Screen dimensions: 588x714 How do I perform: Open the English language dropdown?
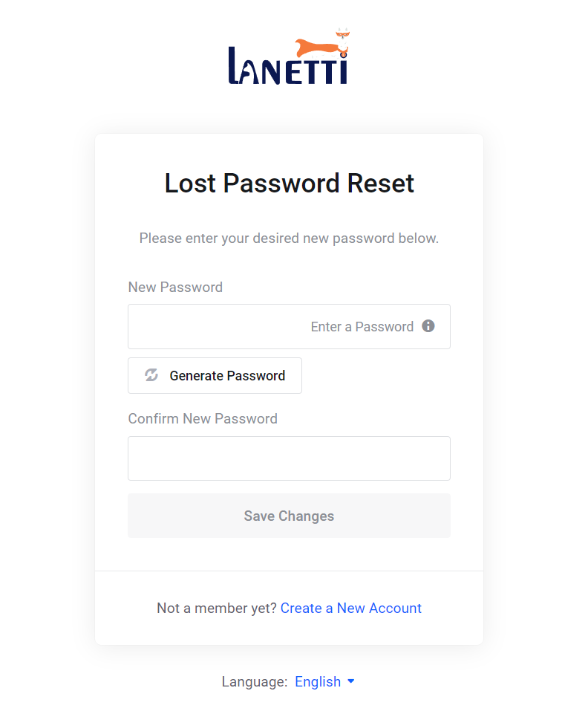tap(324, 681)
